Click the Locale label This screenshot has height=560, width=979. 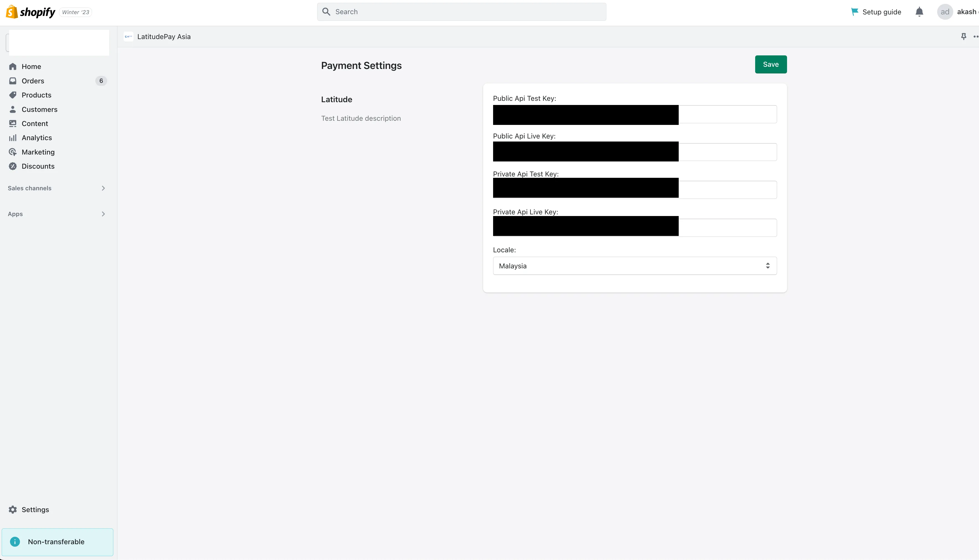[504, 250]
